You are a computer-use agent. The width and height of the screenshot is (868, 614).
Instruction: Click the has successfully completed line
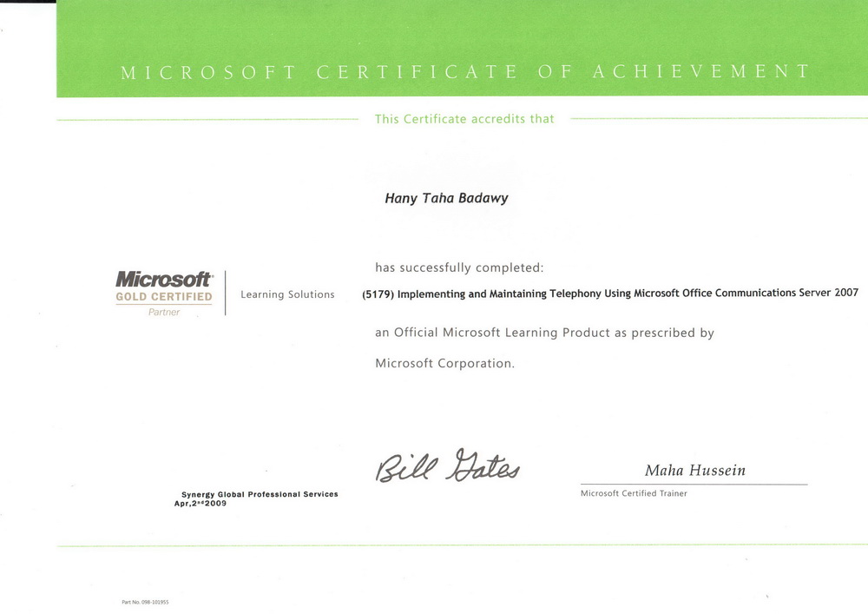pos(458,267)
